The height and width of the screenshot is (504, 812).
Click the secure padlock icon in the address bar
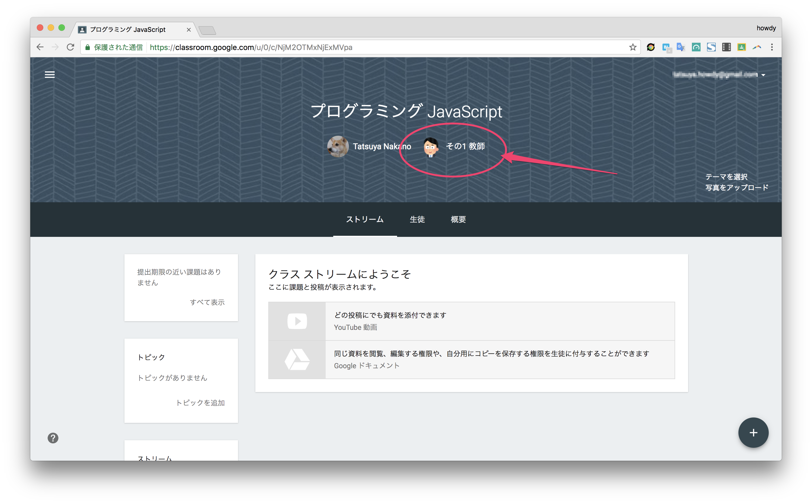(x=87, y=47)
